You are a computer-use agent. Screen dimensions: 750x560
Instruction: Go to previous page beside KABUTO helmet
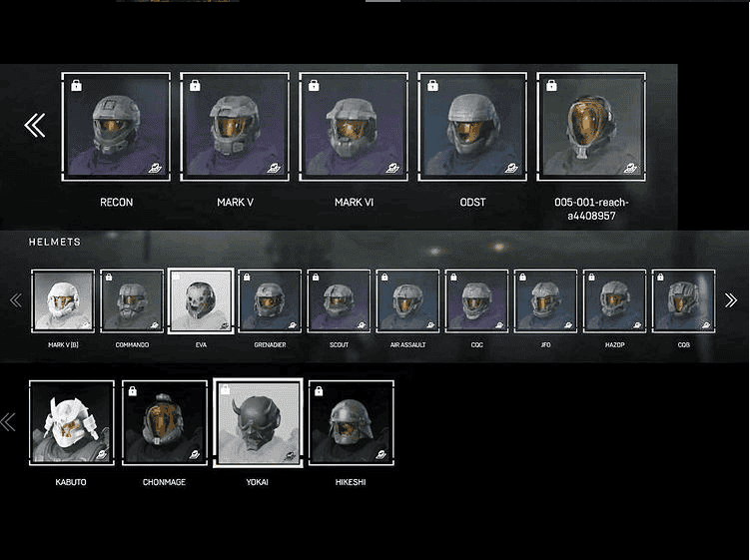[x=8, y=422]
